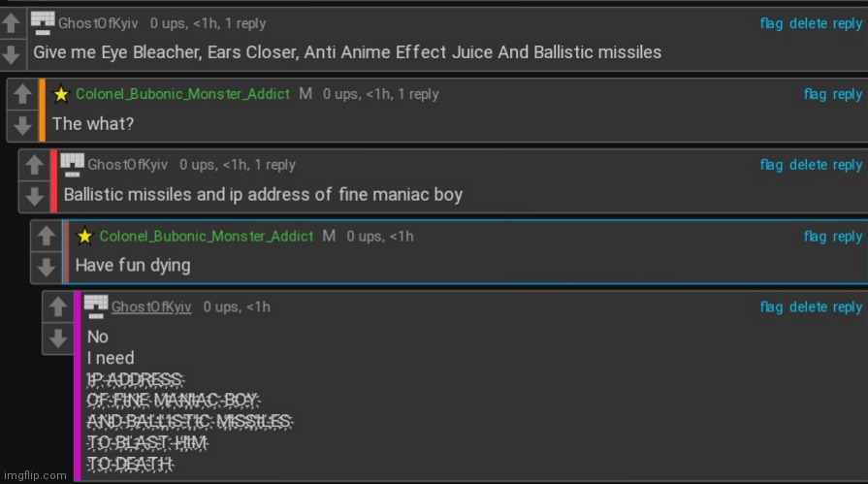The width and height of the screenshot is (868, 484).
Task: Upvote the 'Ballistic missiles and ip address' comment
Action: coord(34,165)
